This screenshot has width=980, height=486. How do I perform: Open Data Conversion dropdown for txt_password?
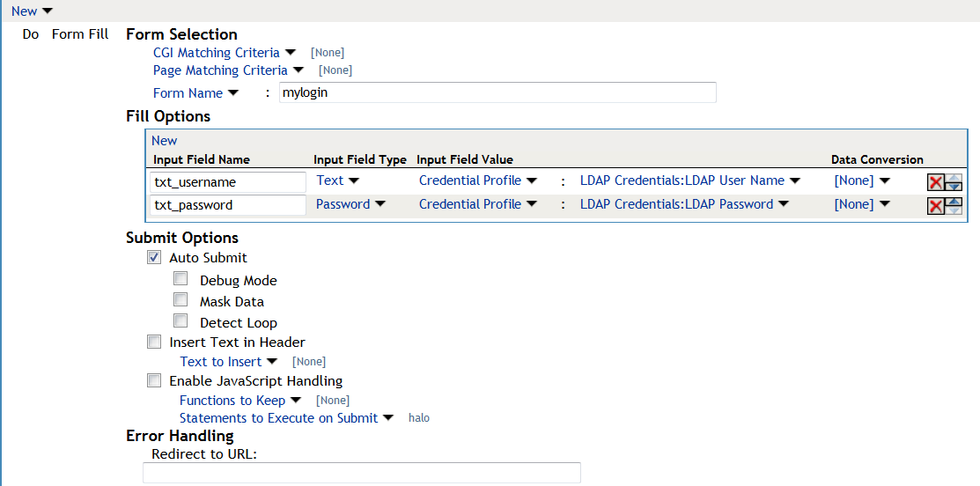[862, 203]
